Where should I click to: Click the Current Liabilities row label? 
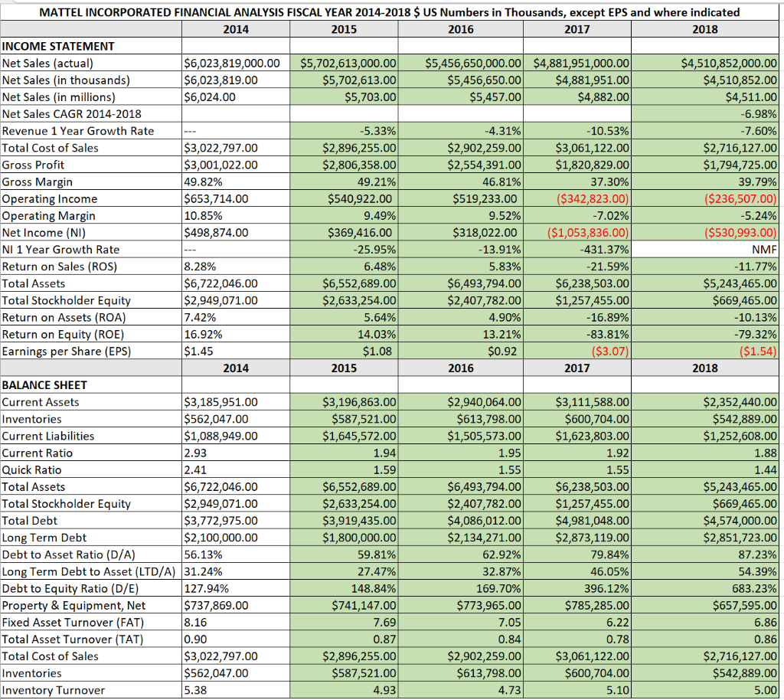48,437
